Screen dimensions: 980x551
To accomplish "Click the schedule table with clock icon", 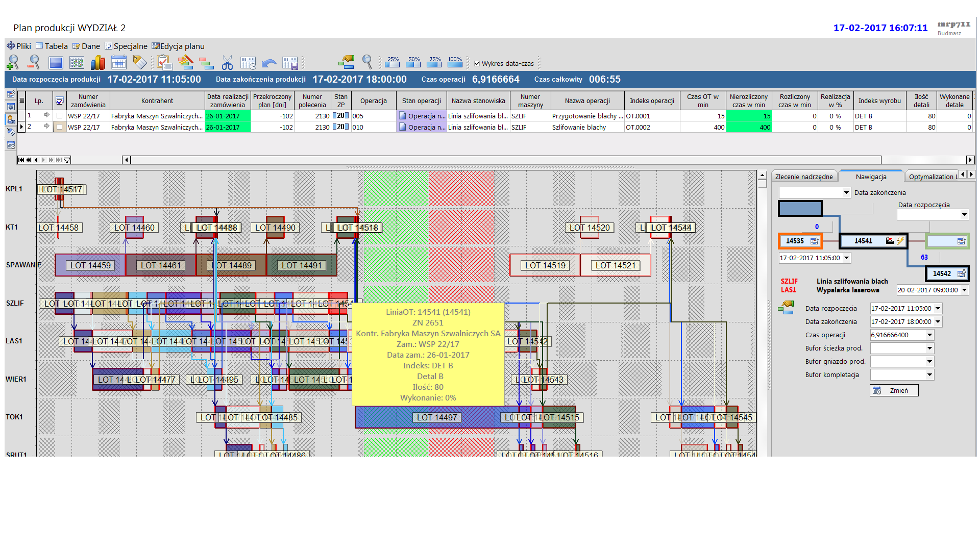I will coord(249,63).
